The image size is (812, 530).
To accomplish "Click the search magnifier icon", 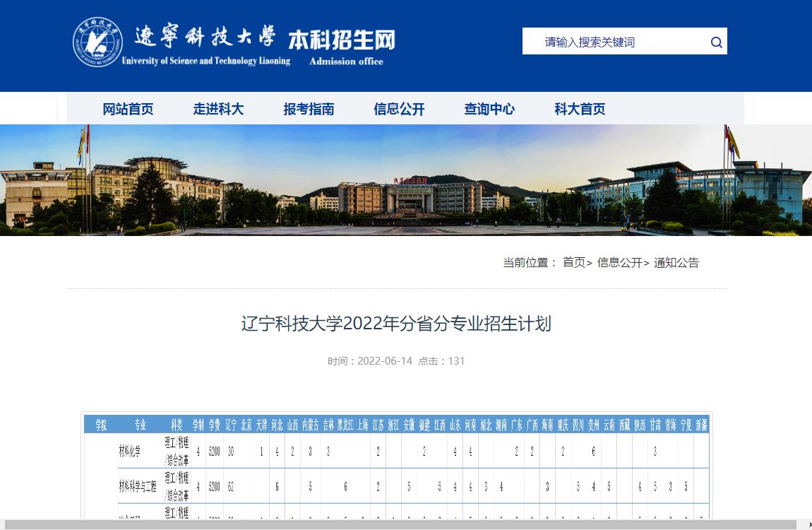I will click(x=716, y=42).
